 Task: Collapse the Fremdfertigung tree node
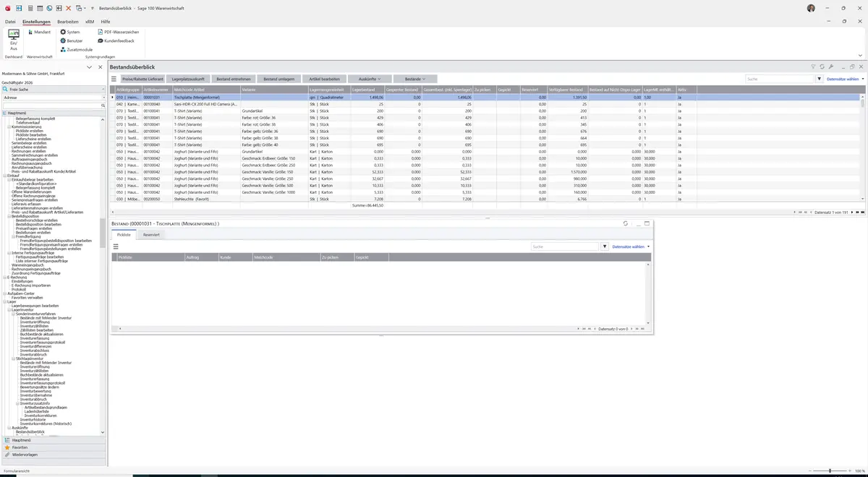tap(13, 236)
